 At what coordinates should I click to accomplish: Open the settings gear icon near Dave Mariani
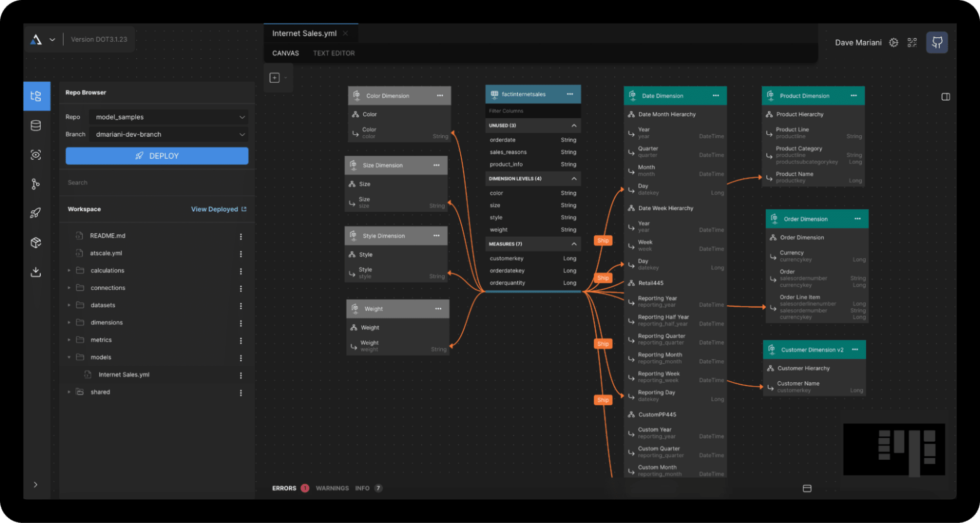coord(893,42)
